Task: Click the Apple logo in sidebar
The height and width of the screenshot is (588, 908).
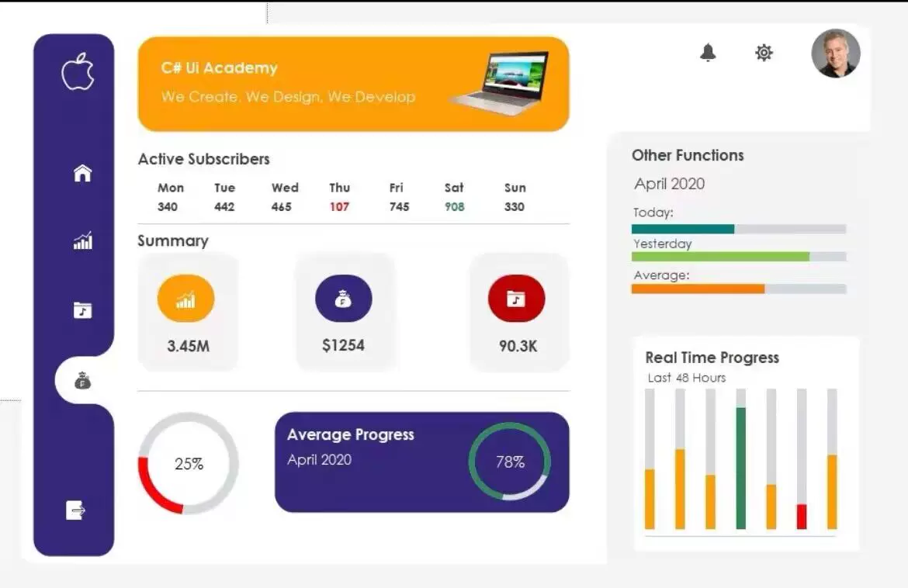Action: click(x=78, y=73)
